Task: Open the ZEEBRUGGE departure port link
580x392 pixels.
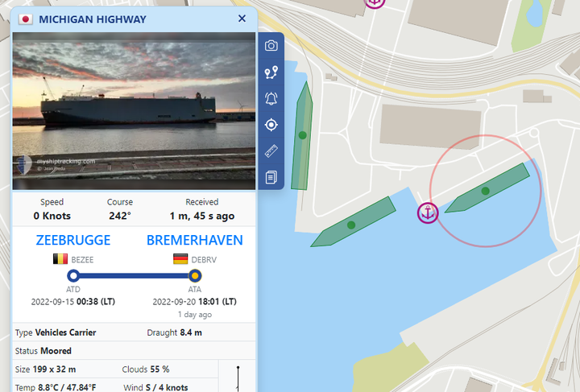Action: (73, 240)
